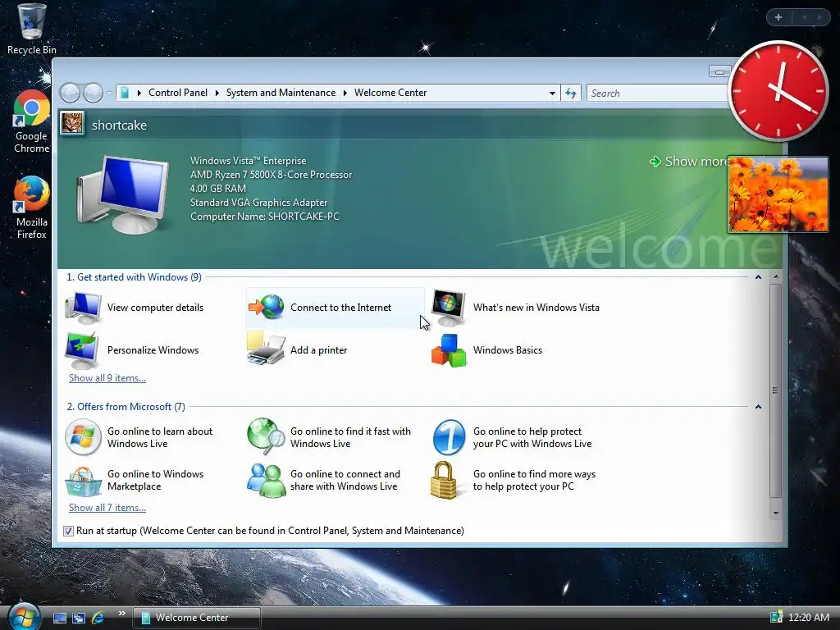The width and height of the screenshot is (840, 630).
Task: Expand the root breadcrumb arrow before Control Panel
Action: tap(139, 93)
